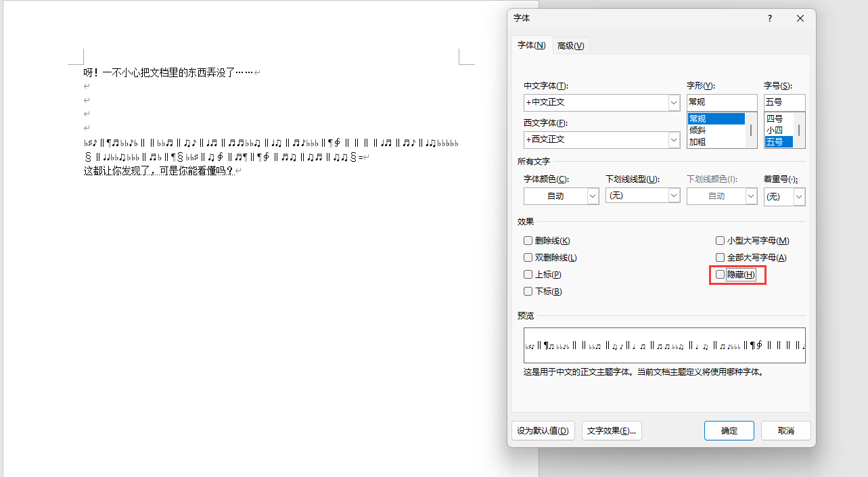
Task: Cancel with the 取消 button
Action: [785, 431]
